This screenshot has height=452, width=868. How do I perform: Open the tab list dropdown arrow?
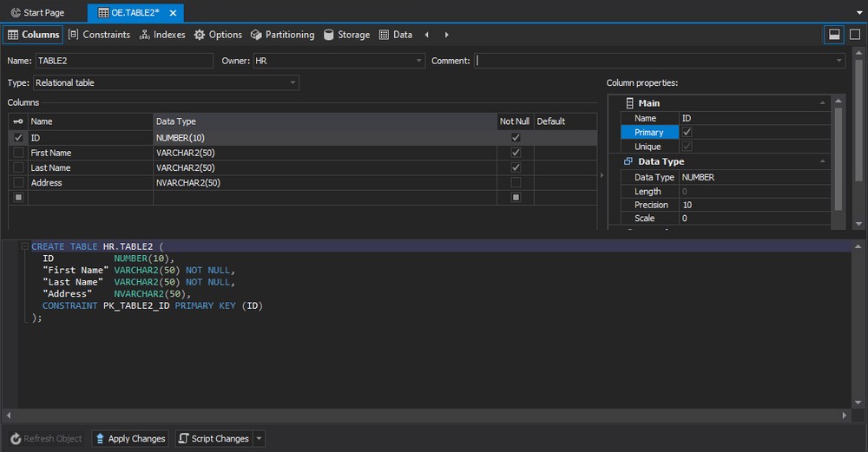click(859, 13)
